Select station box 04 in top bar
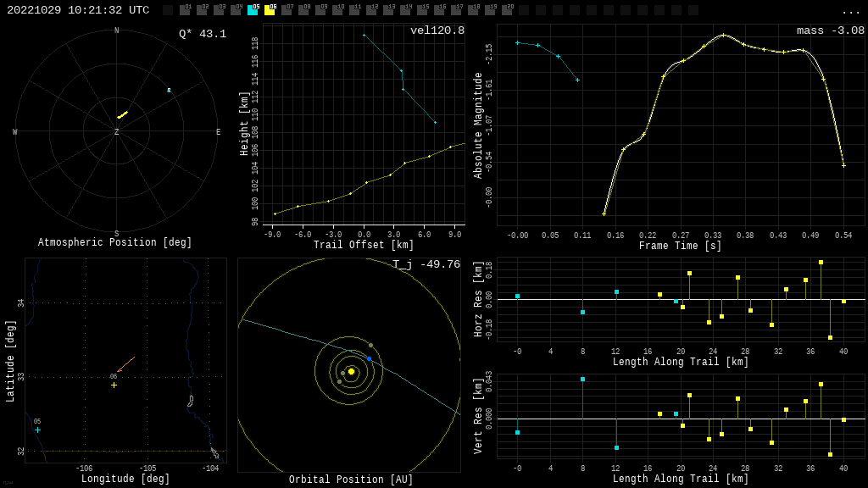 (x=236, y=9)
